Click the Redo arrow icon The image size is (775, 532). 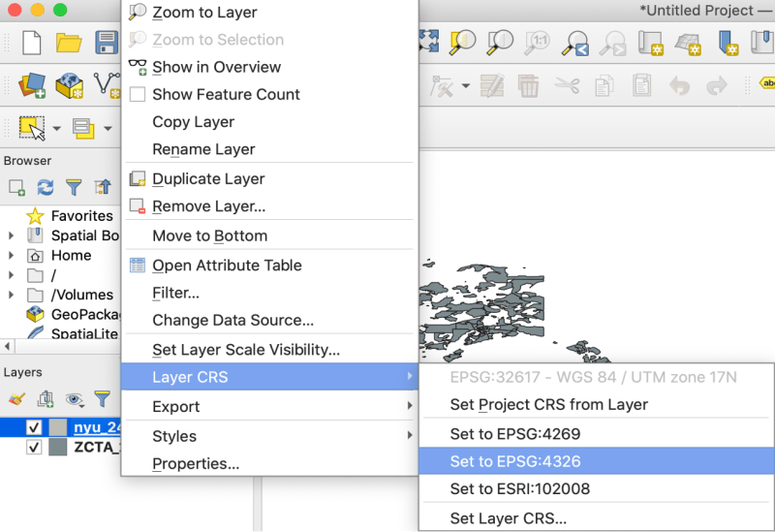717,85
